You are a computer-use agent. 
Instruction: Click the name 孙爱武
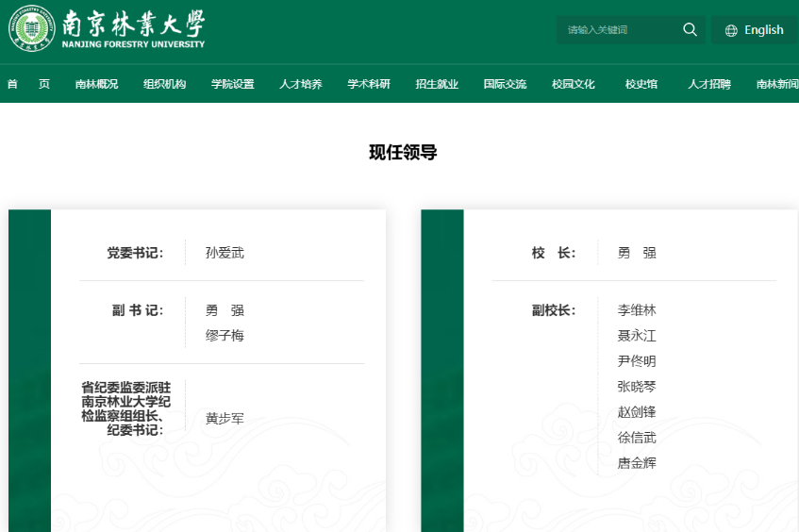pos(225,253)
